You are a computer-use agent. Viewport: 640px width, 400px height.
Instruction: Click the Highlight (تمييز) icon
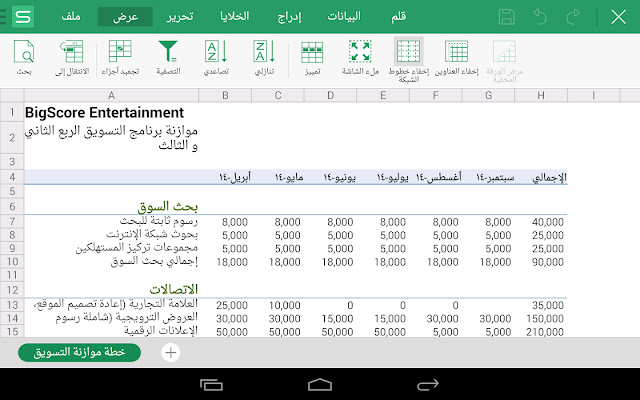coord(312,57)
